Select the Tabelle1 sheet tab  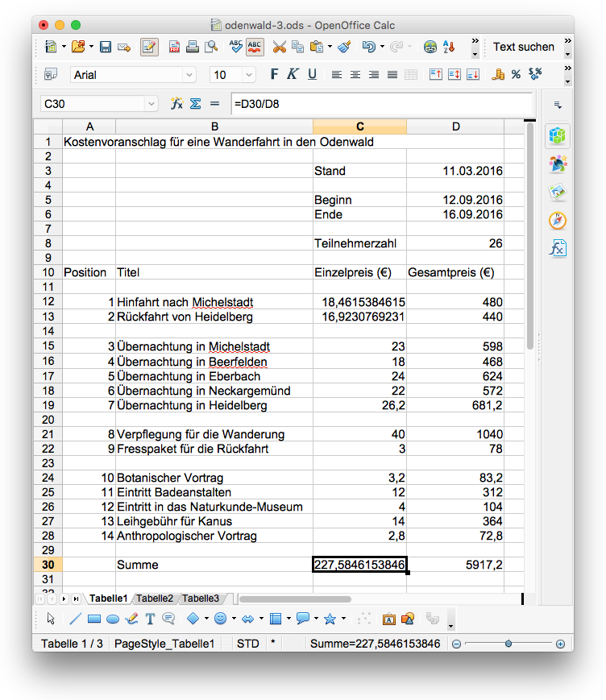click(x=109, y=599)
